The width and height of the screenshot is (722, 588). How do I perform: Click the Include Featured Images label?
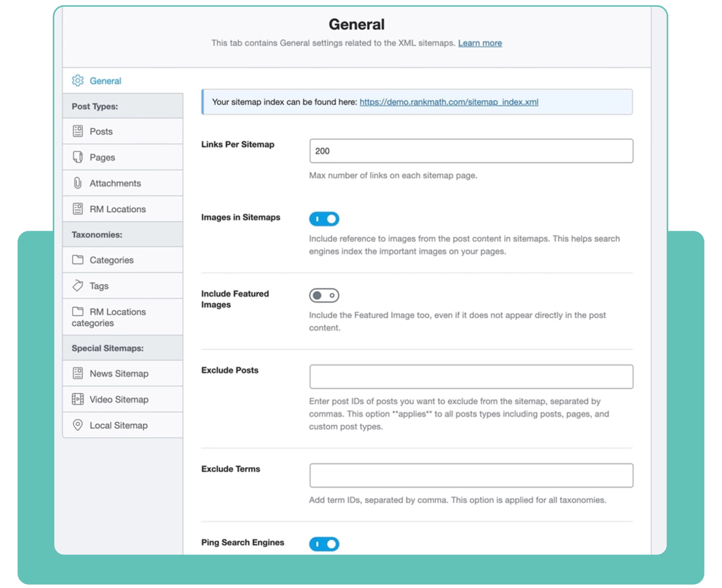[235, 299]
